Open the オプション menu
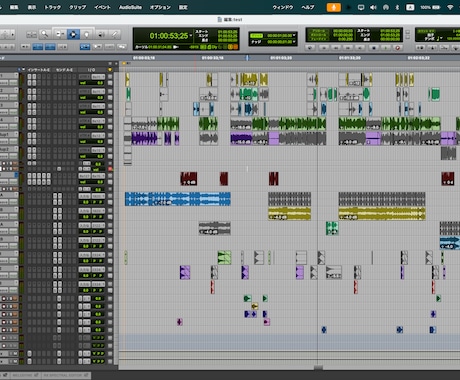Screen dimensions: 460x380 click(x=160, y=7)
